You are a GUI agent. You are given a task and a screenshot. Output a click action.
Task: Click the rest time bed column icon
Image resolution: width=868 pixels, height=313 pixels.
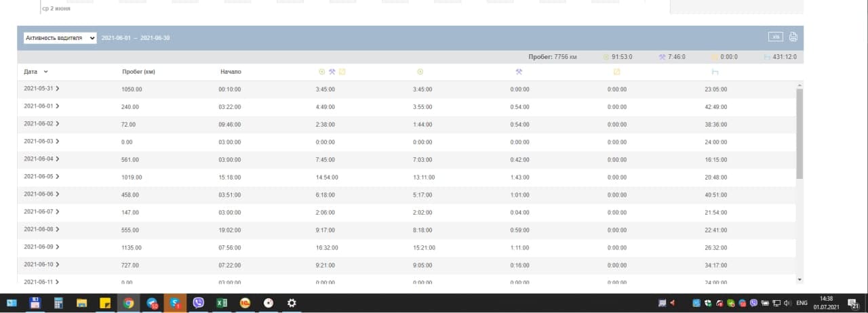pos(714,72)
